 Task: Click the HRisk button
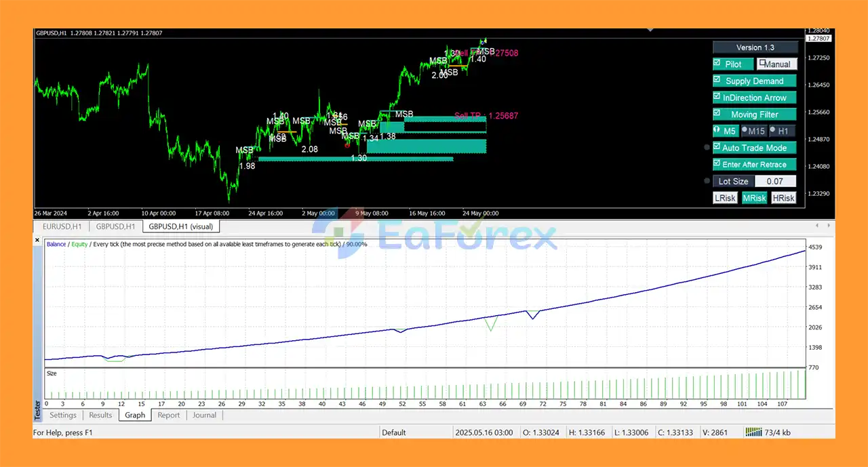[x=783, y=198]
